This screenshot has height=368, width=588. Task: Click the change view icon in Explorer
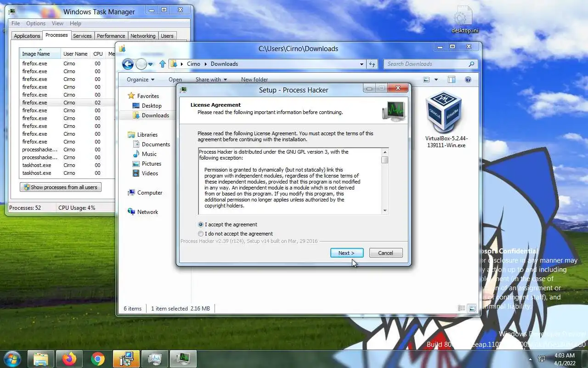click(x=426, y=80)
